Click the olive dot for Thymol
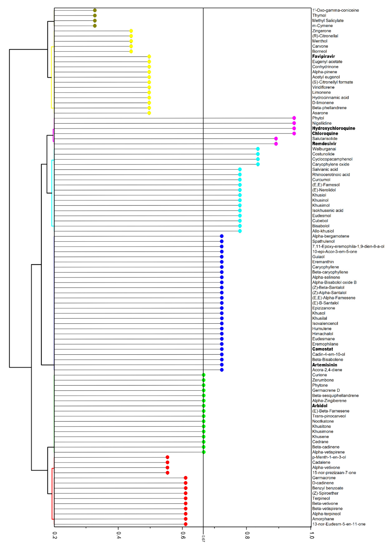 pos(95,15)
